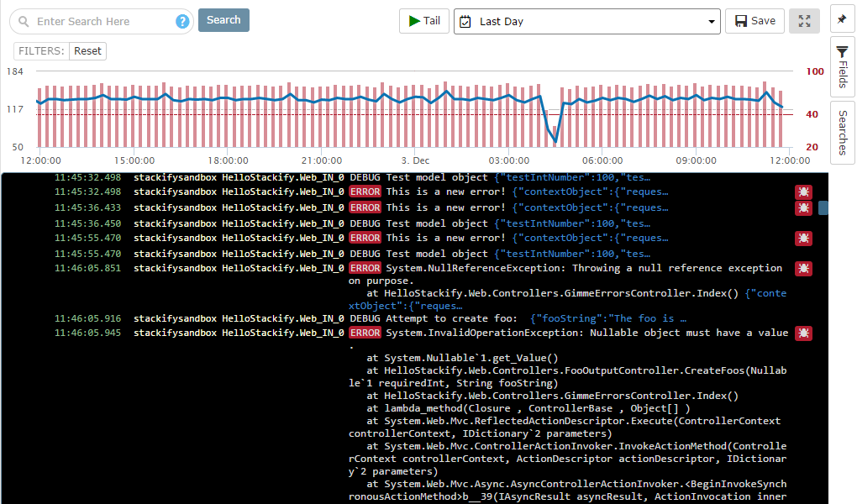Open the Fields side tab
857x504 pixels.
pyautogui.click(x=843, y=67)
